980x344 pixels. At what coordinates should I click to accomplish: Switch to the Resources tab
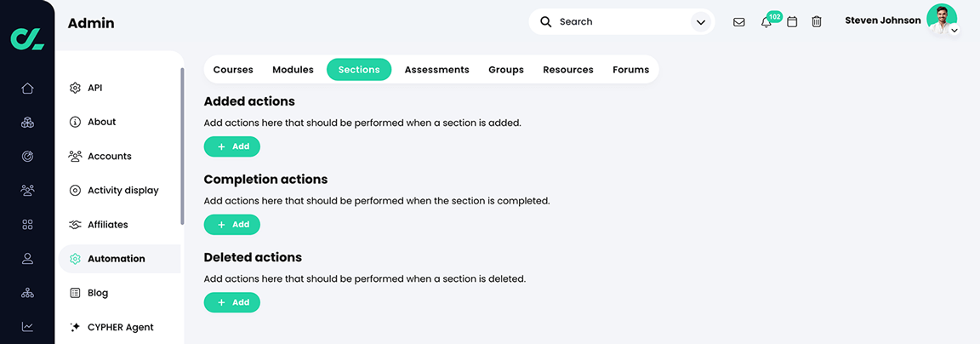point(568,70)
